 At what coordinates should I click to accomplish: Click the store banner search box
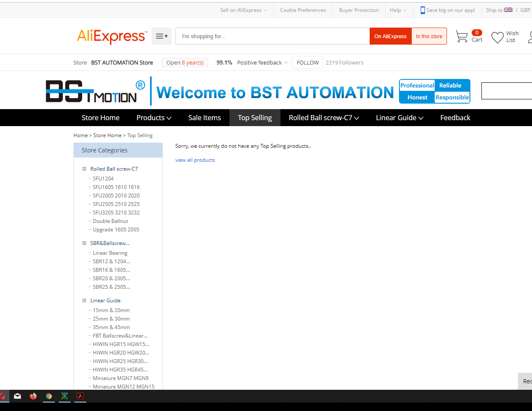coord(507,91)
